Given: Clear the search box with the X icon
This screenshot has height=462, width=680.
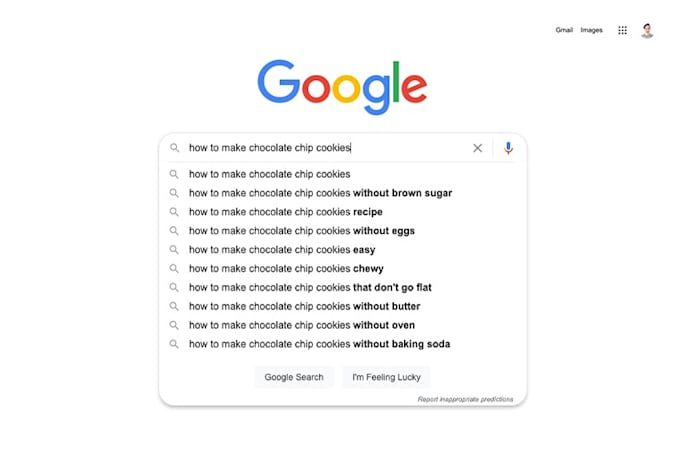Looking at the screenshot, I should click(477, 148).
